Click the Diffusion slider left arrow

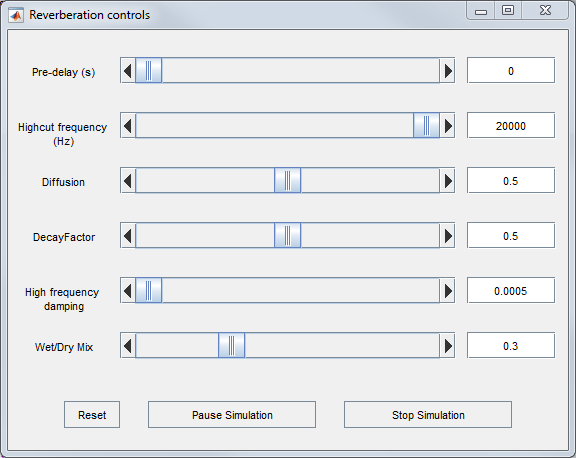(128, 180)
